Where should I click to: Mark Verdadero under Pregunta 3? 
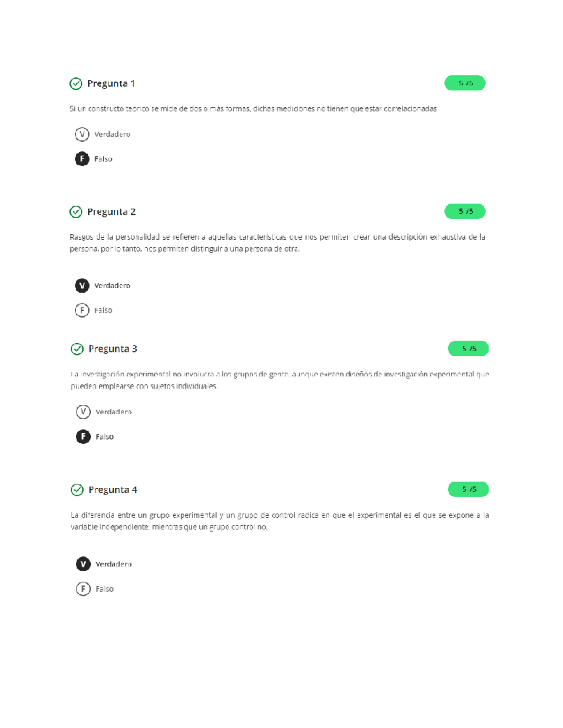click(83, 412)
